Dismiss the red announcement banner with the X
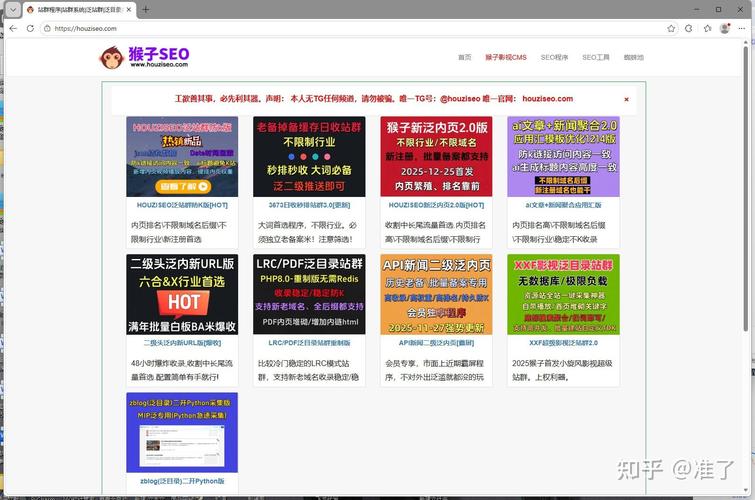The width and height of the screenshot is (755, 500). pyautogui.click(x=626, y=99)
